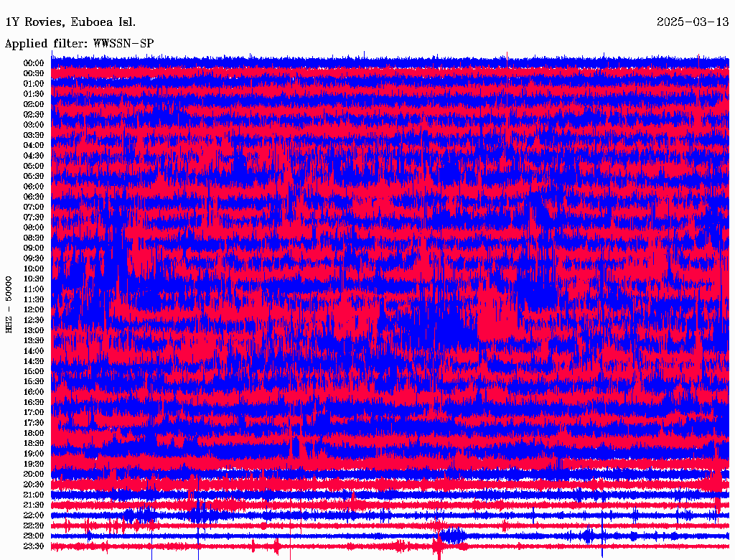735x560 pixels.
Task: Select the 17:30 time label
Action: 34,423
